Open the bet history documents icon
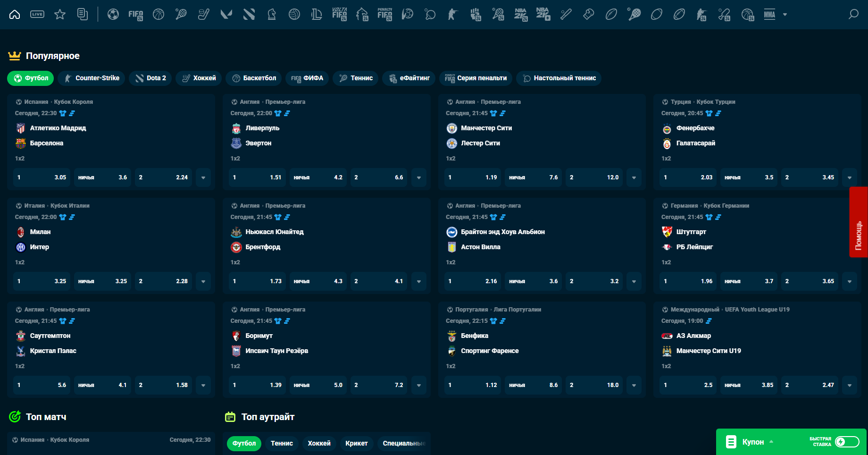The width and height of the screenshot is (868, 455). pos(83,15)
